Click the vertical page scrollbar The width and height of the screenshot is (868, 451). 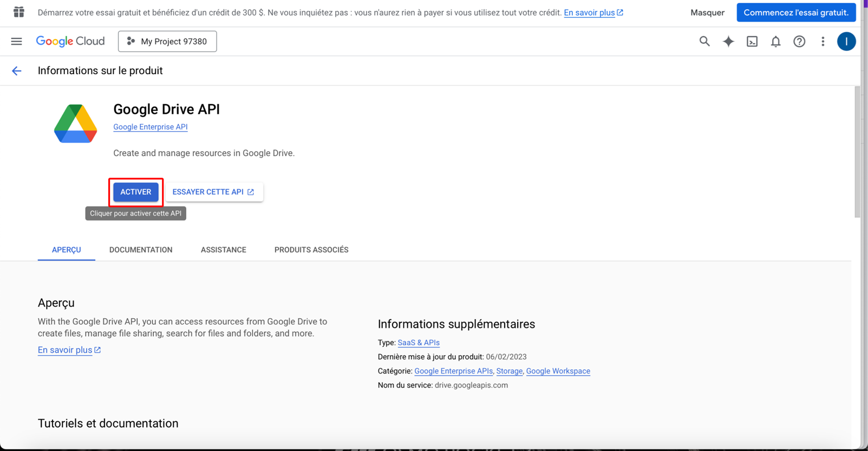click(857, 152)
